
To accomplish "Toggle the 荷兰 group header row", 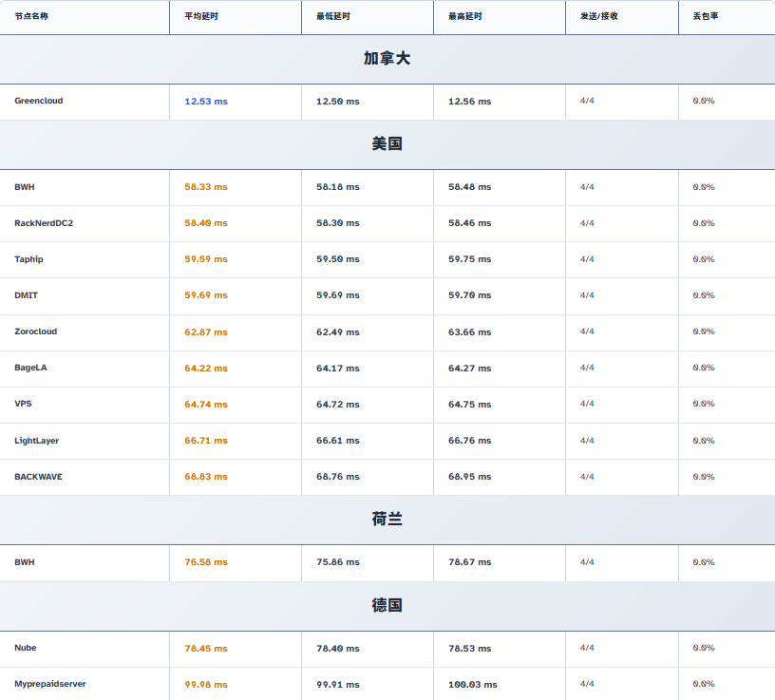I will 387,520.
